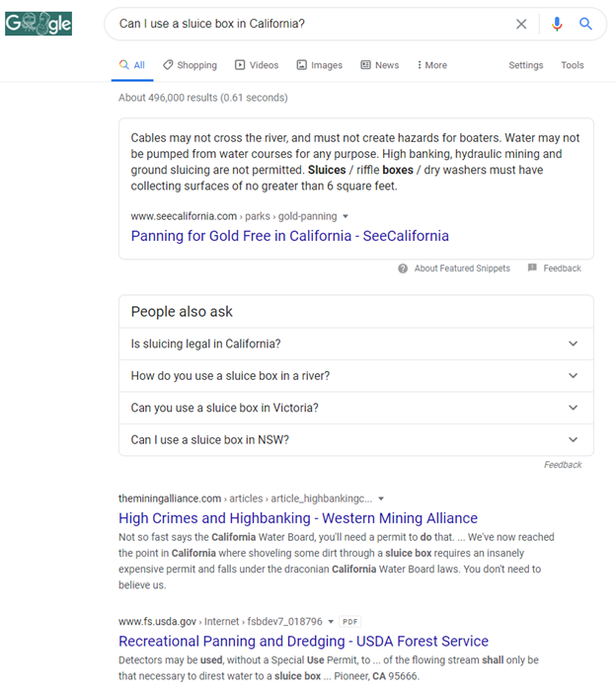This screenshot has height=692, width=616.
Task: Open the Shopping search tab
Action: pos(190,65)
